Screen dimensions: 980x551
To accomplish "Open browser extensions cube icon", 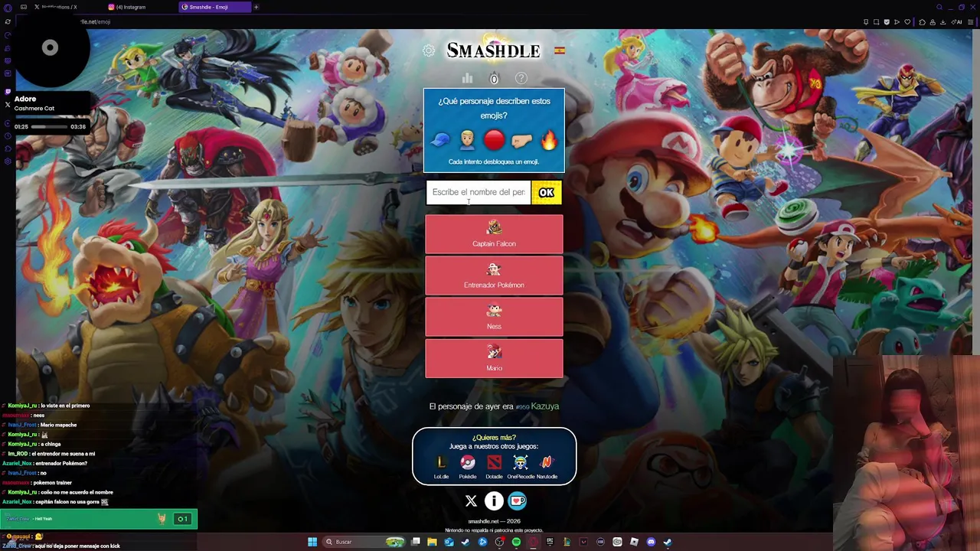I will [923, 22].
